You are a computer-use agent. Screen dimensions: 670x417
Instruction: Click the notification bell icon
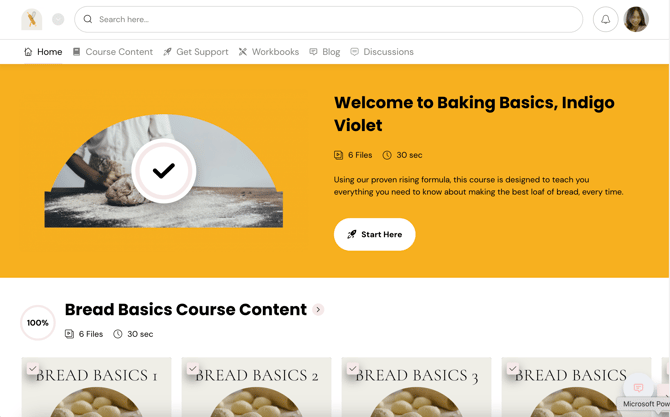tap(605, 19)
